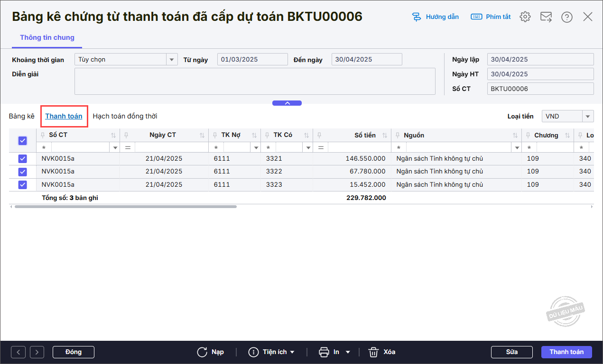This screenshot has height=364, width=603.
Task: Switch to the Bảng kê tab
Action: pyautogui.click(x=22, y=116)
